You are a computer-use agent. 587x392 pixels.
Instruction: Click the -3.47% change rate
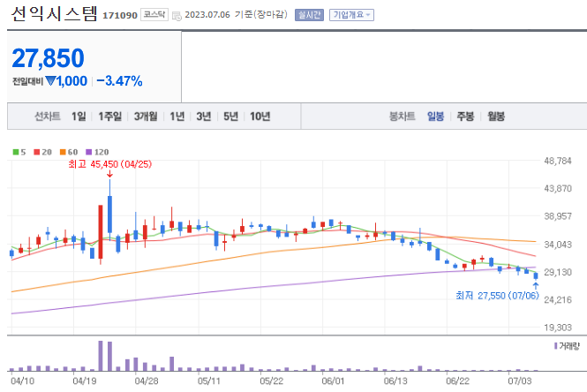[119, 81]
